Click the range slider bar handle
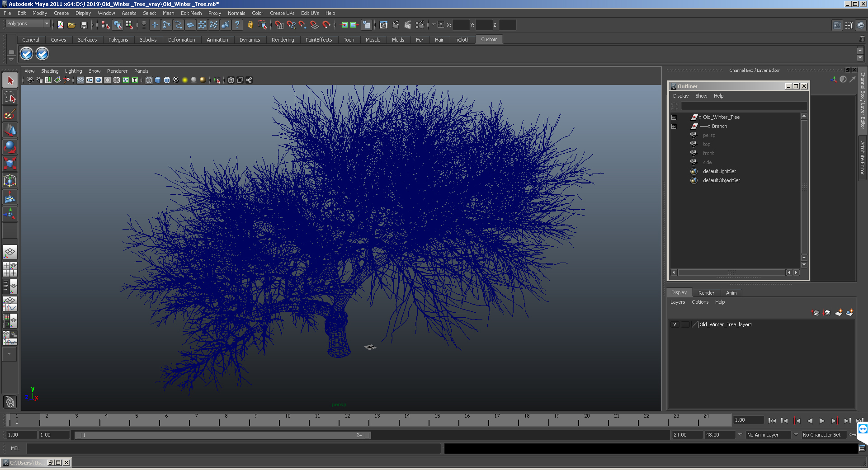 click(x=223, y=435)
